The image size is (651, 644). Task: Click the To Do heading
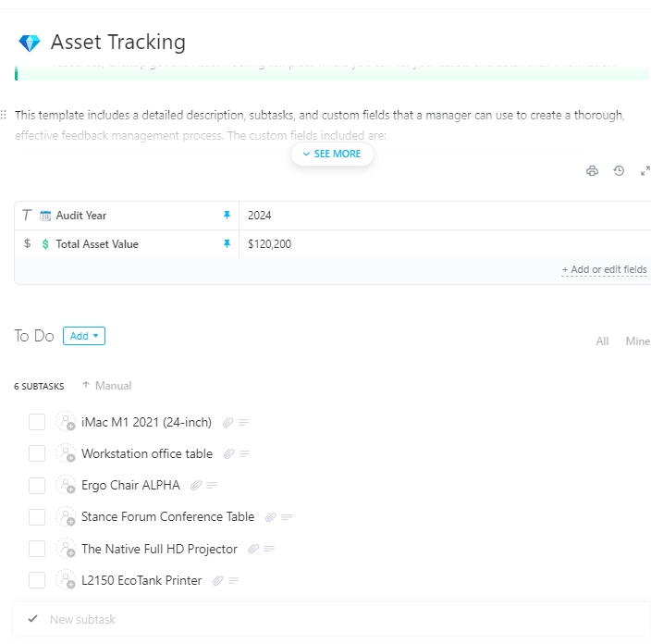click(34, 336)
